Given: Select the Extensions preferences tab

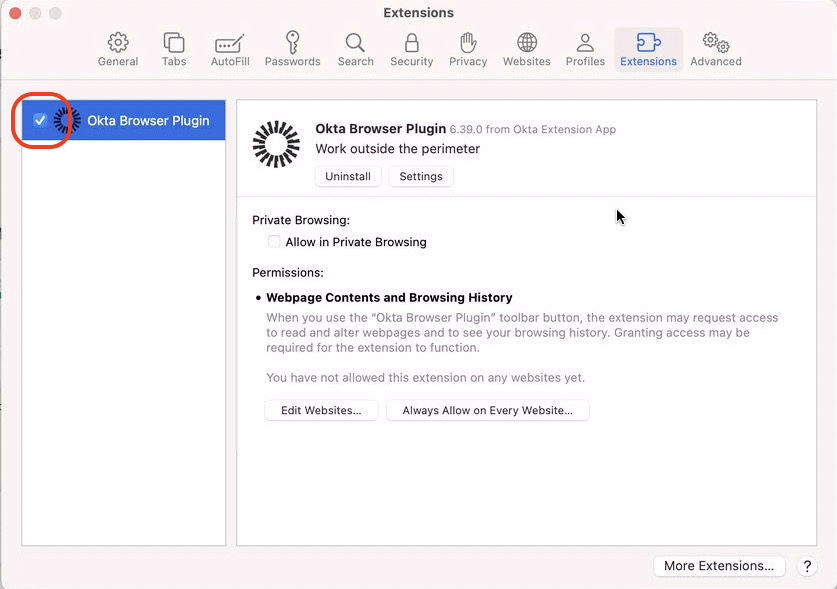Looking at the screenshot, I should pos(648,50).
